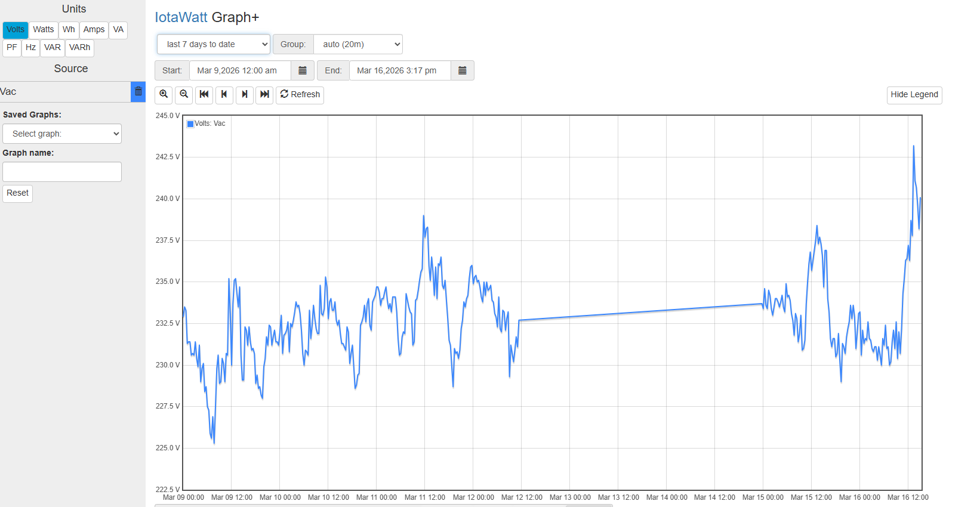The height and width of the screenshot is (507, 980).
Task: Switch units to Amps
Action: (94, 30)
